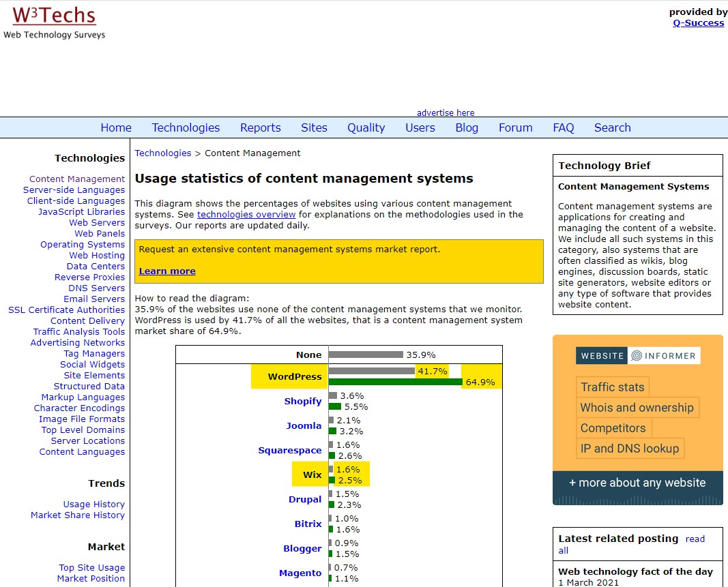
Task: Open Web Panels sidebar link
Action: (x=100, y=233)
